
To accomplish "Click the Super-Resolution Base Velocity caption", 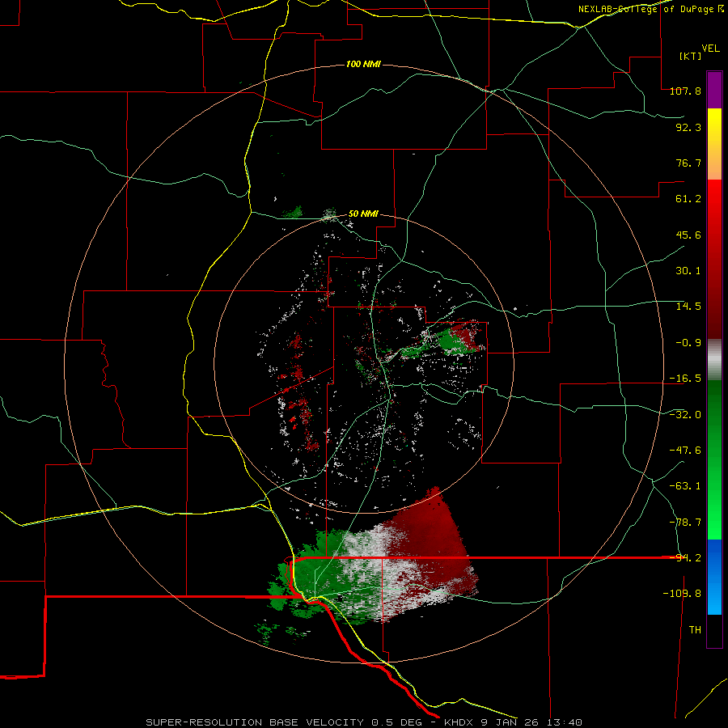I will [x=363, y=722].
